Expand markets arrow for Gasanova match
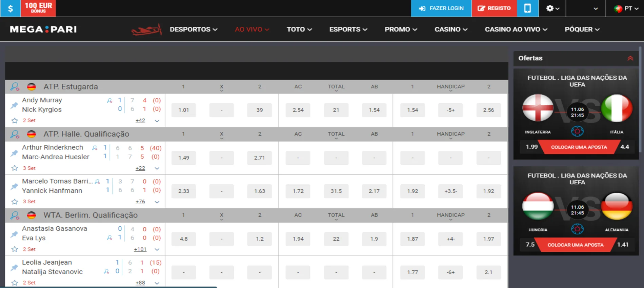 tap(157, 249)
